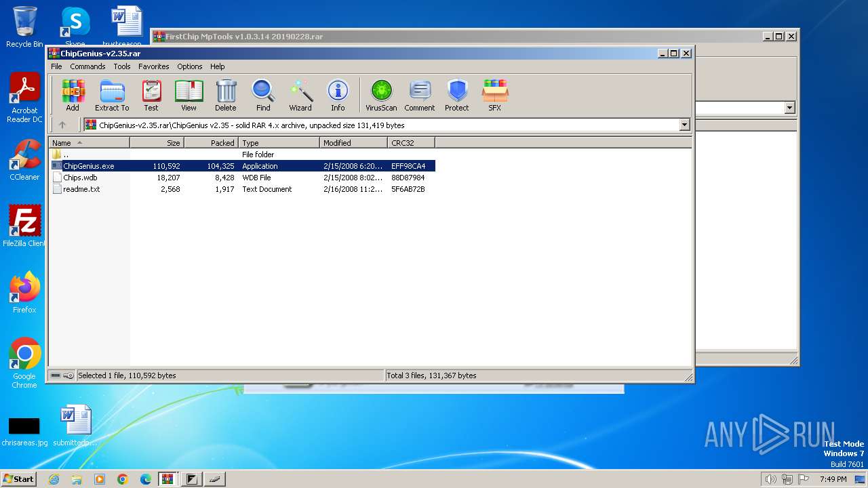Open the Favorites menu

[x=154, y=66]
